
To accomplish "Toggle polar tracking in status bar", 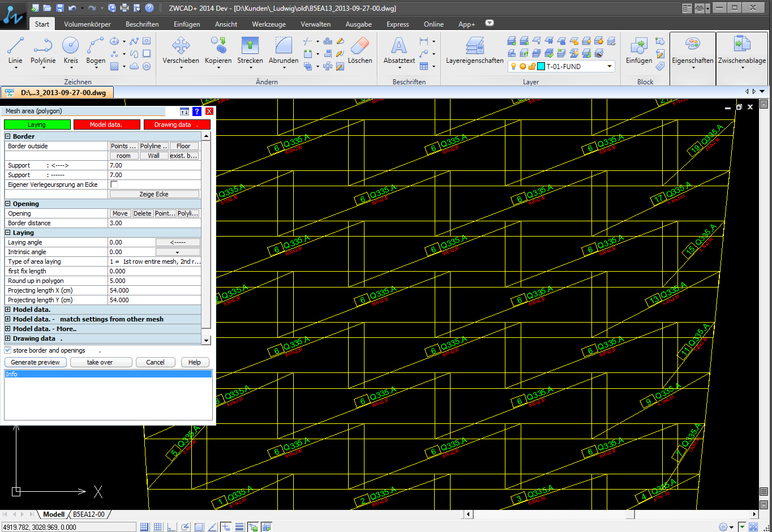I will (x=185, y=527).
